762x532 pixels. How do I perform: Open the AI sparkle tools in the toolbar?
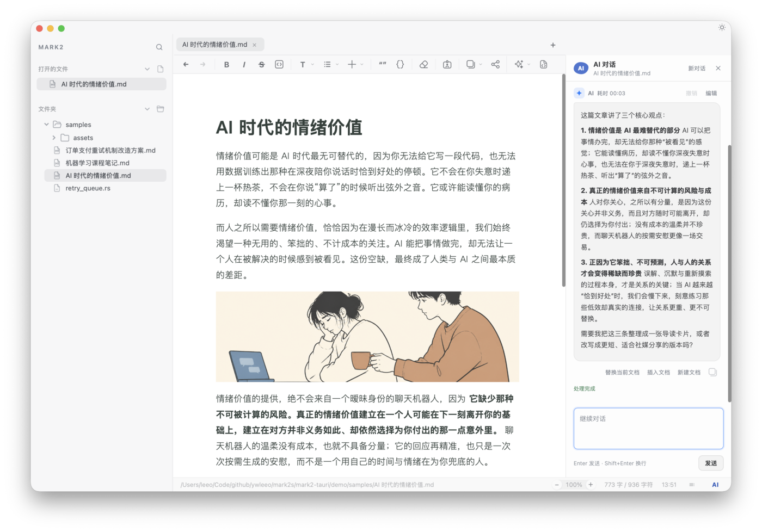pos(519,64)
